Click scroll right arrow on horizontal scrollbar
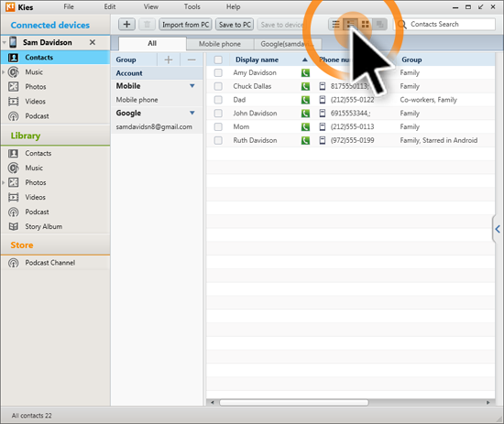This screenshot has width=504, height=424. 488,402
